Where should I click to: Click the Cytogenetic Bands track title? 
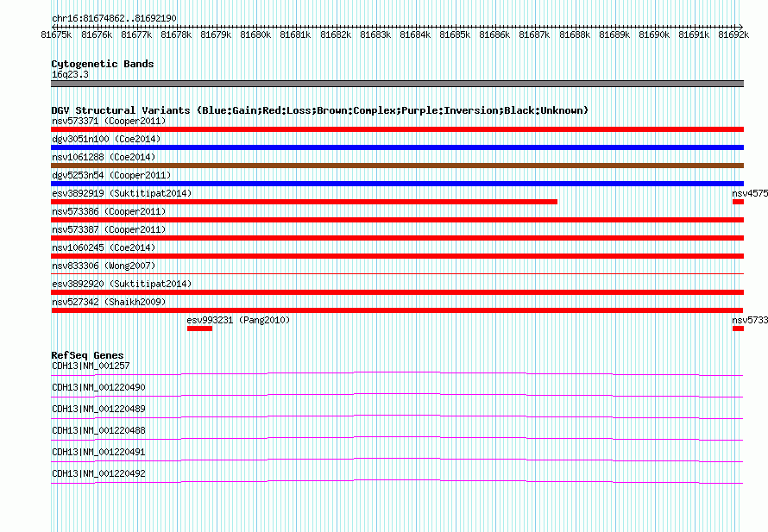coord(103,64)
